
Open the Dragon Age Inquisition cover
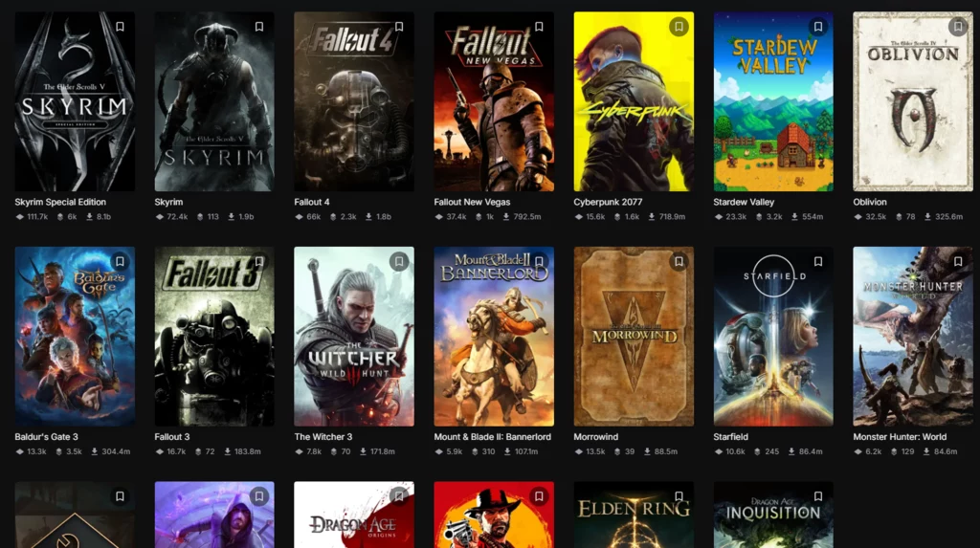773,515
